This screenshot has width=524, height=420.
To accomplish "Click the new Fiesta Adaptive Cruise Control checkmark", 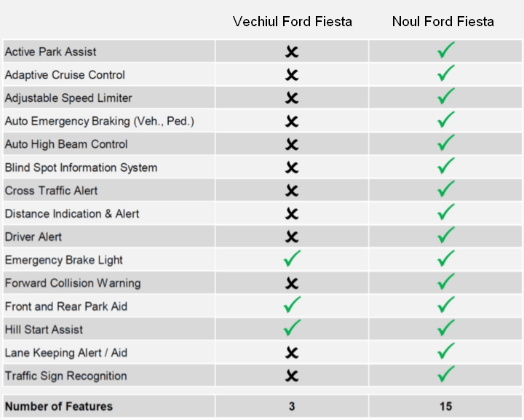I will click(446, 74).
